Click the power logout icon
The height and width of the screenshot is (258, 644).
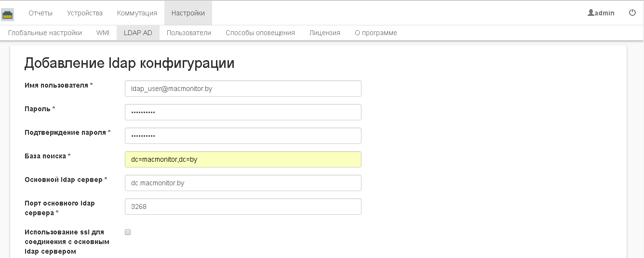(632, 13)
